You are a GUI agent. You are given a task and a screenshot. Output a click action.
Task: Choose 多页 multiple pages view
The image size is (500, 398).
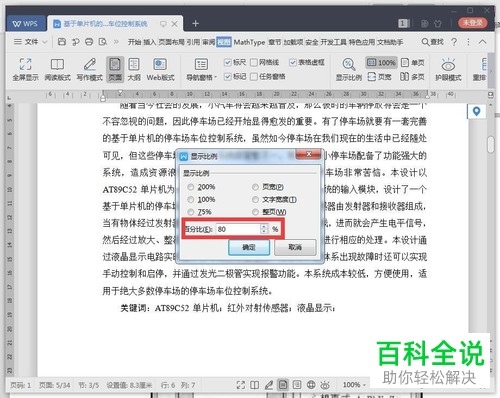413,77
